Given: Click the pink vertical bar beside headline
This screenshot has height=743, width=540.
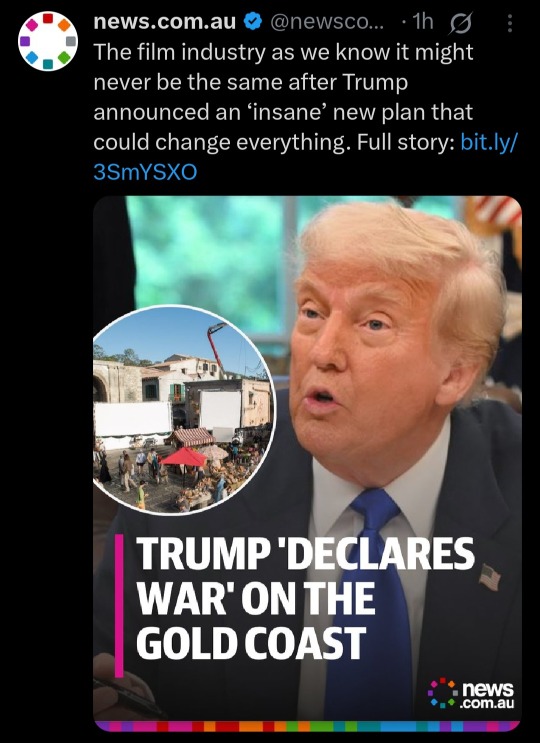Looking at the screenshot, I should tap(119, 606).
